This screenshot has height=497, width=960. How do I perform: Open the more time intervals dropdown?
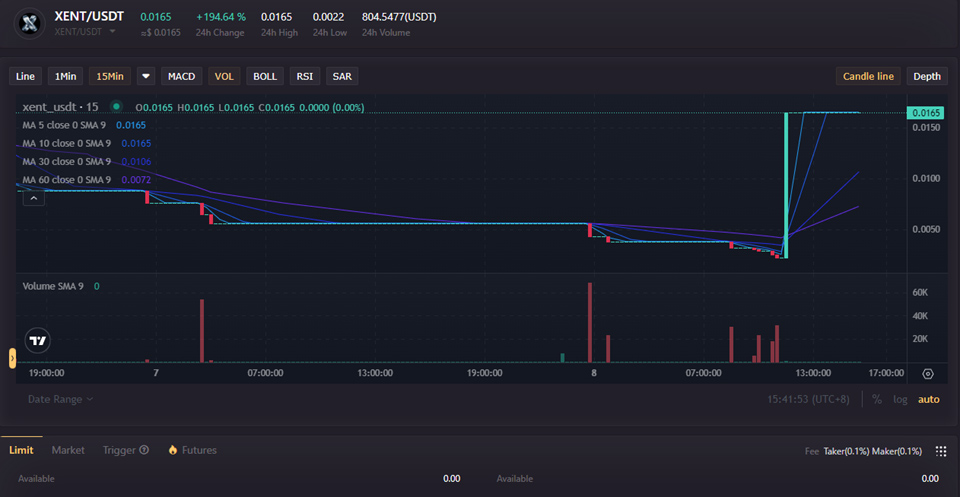tap(146, 76)
